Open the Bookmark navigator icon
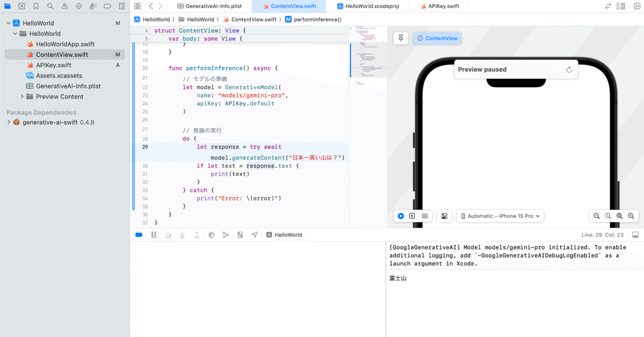The width and height of the screenshot is (644, 337). coord(35,6)
